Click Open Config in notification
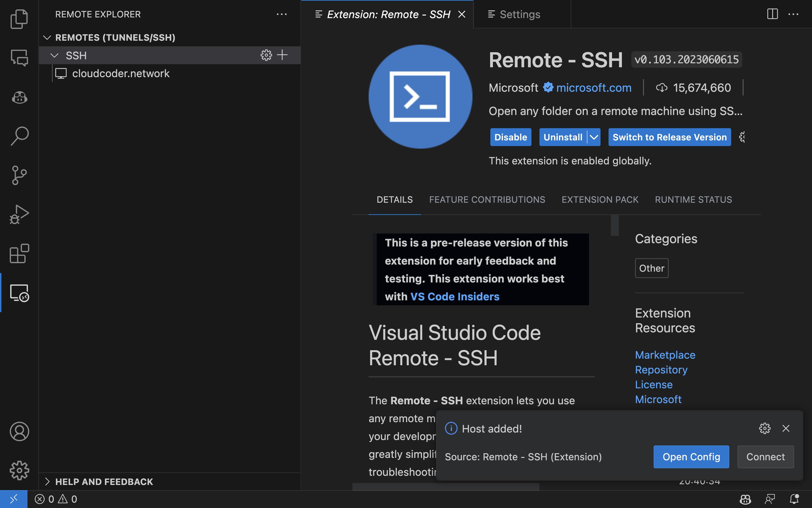The width and height of the screenshot is (812, 508). [x=691, y=456]
